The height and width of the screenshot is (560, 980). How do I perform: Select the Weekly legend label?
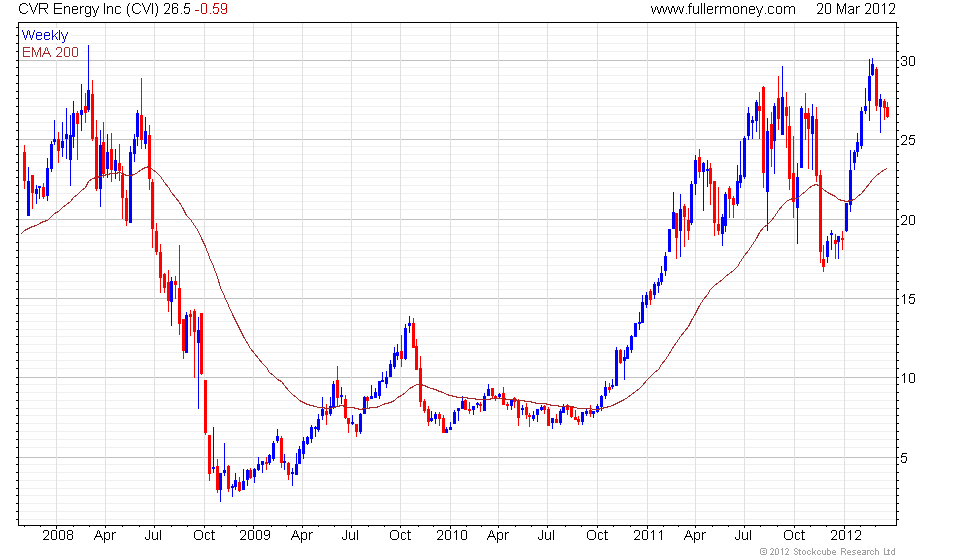tap(45, 36)
